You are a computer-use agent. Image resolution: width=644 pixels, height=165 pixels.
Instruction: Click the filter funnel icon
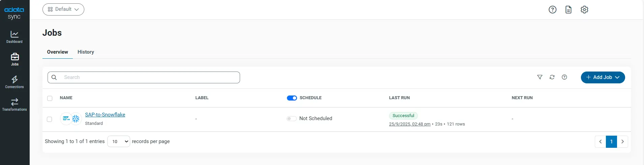pyautogui.click(x=540, y=77)
